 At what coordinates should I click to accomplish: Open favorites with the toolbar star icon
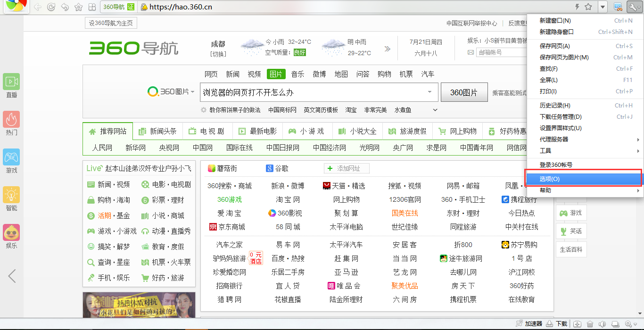pyautogui.click(x=78, y=7)
